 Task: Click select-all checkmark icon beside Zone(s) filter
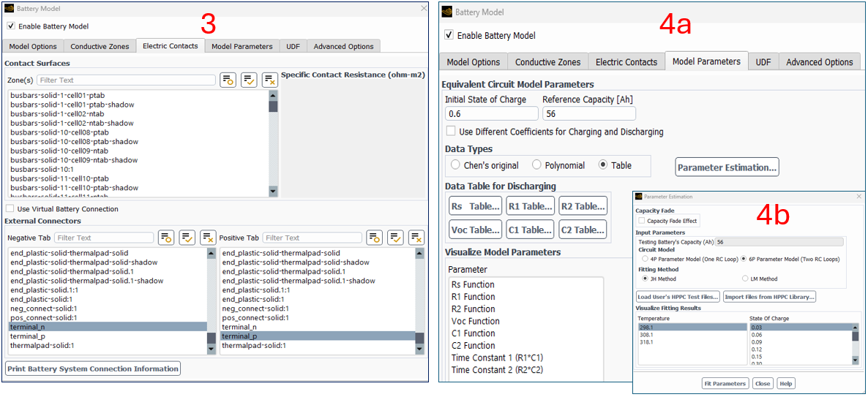pos(249,80)
